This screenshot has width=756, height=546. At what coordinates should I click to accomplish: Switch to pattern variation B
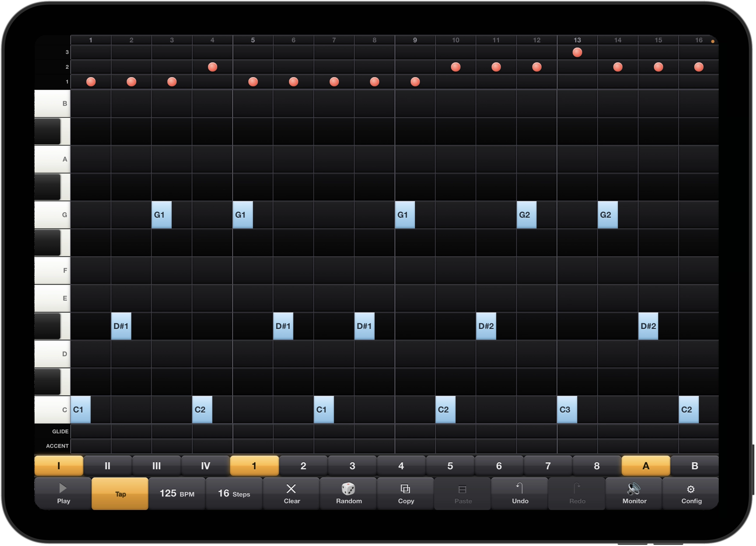coord(695,466)
